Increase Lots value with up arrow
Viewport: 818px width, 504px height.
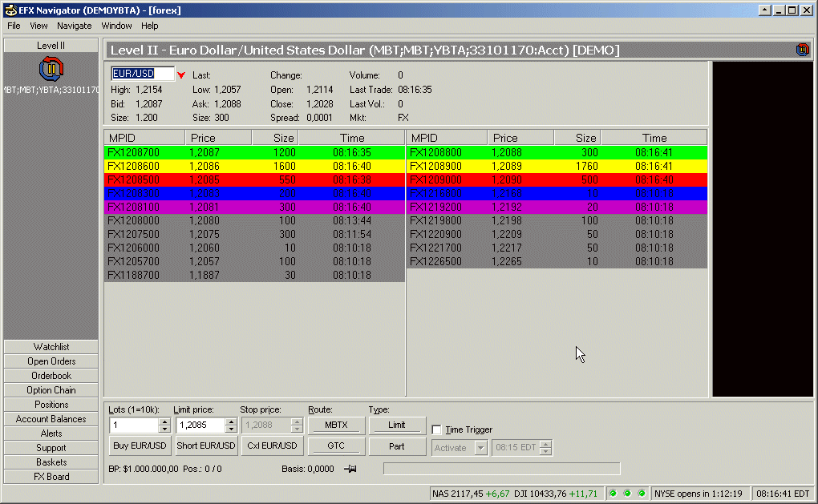click(164, 421)
